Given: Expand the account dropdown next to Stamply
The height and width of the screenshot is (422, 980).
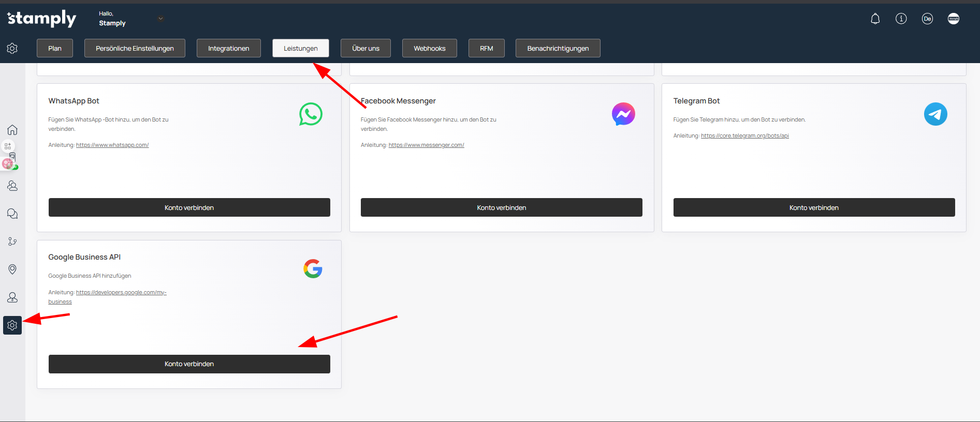Looking at the screenshot, I should pyautogui.click(x=160, y=19).
